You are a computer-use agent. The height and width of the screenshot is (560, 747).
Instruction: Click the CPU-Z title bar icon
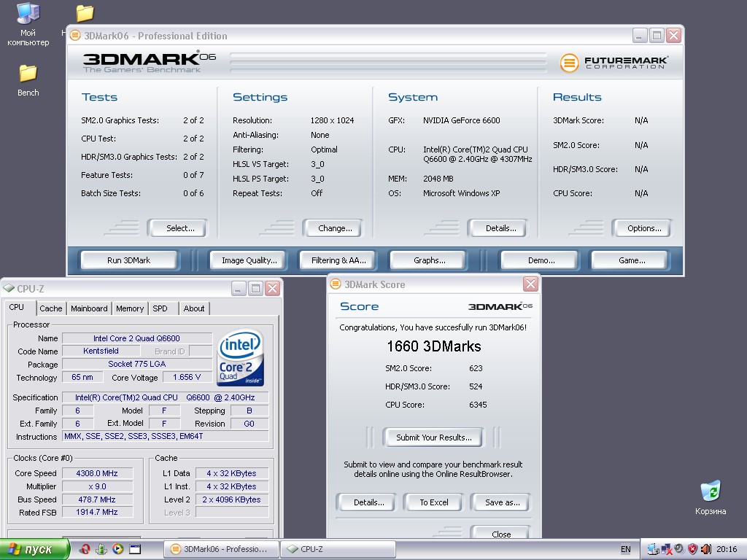click(x=9, y=288)
